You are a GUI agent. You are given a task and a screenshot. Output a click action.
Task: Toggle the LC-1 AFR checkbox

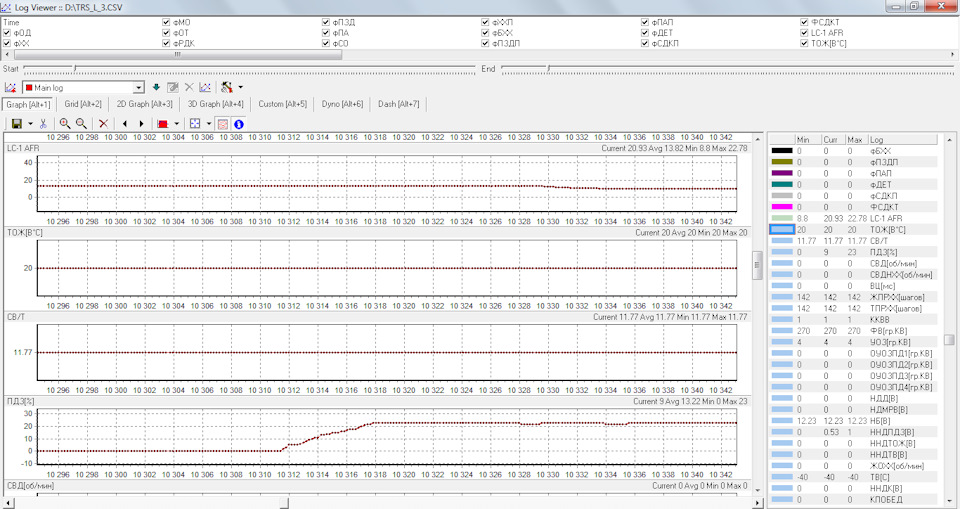(804, 32)
